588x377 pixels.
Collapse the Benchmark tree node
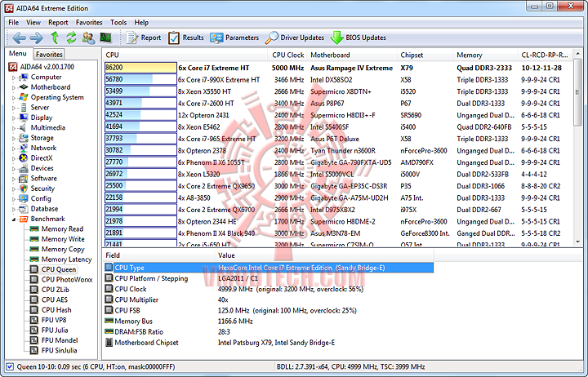tap(14, 220)
